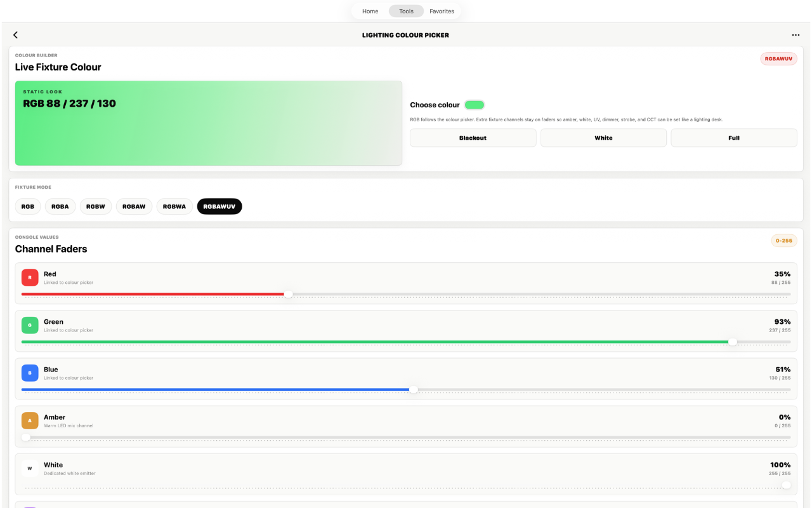Click the RGB 88 / 237 / 130 text
The width and height of the screenshot is (812, 508).
point(70,104)
